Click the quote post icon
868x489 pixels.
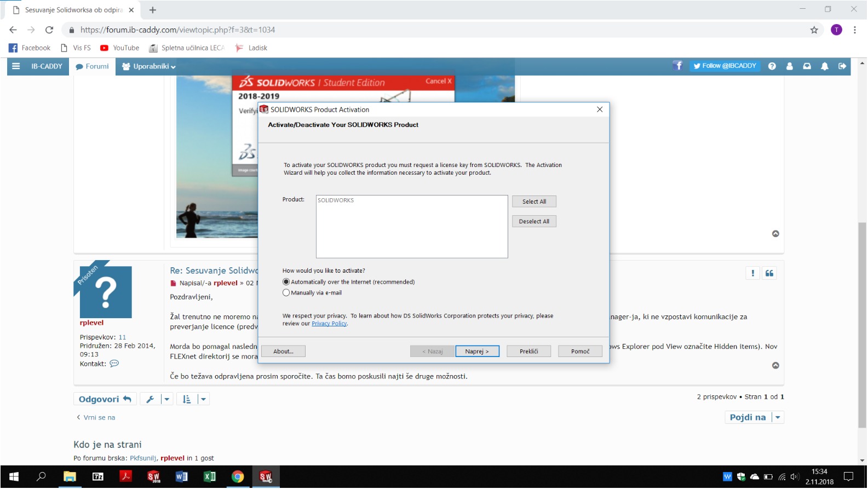tap(769, 273)
